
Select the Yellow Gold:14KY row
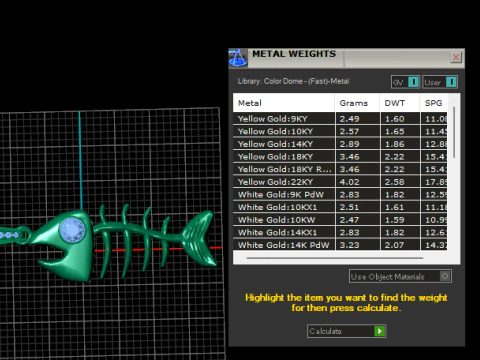click(340, 144)
